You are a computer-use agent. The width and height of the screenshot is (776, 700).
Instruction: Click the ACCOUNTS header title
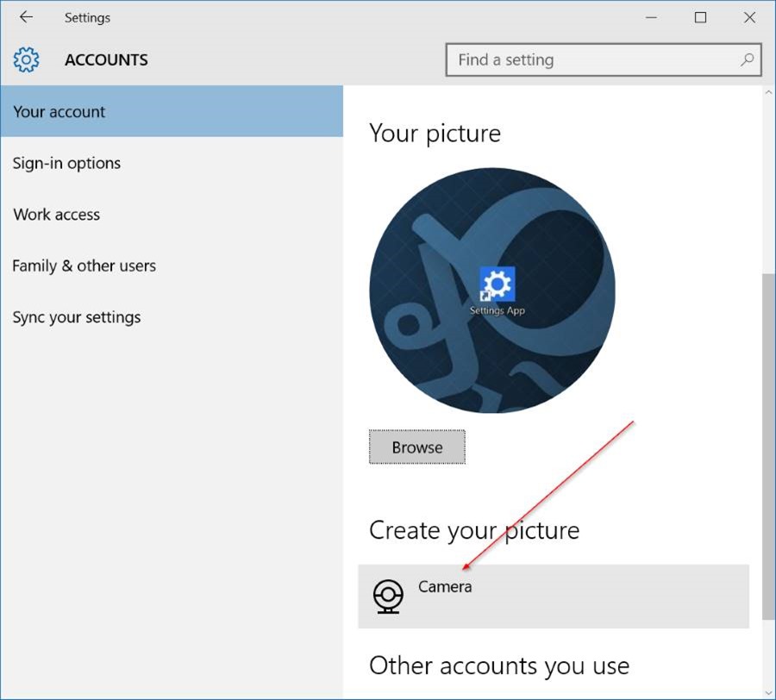pyautogui.click(x=106, y=60)
